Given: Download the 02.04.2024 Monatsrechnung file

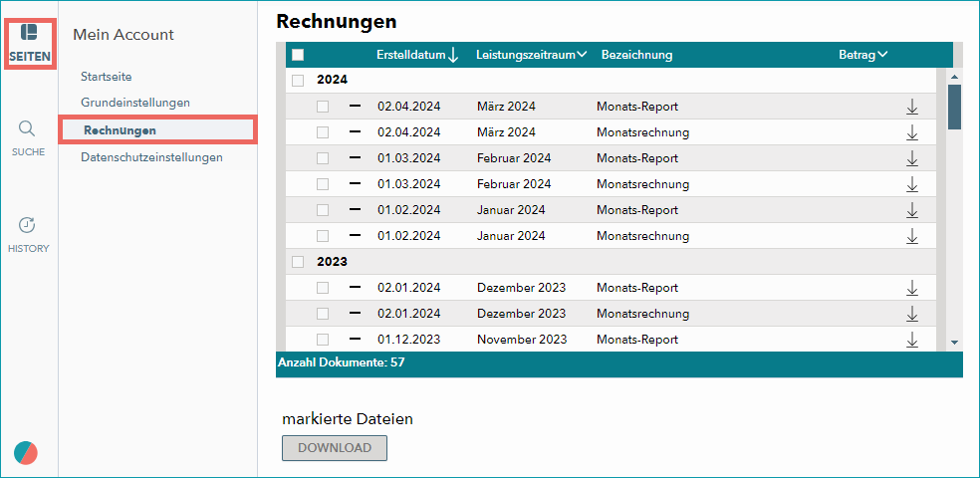Looking at the screenshot, I should click(x=912, y=132).
